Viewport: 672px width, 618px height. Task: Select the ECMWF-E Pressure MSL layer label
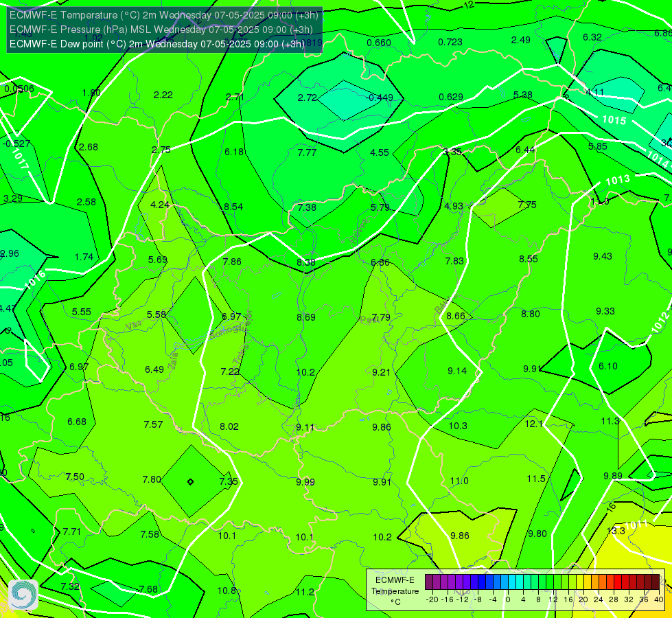pos(161,30)
